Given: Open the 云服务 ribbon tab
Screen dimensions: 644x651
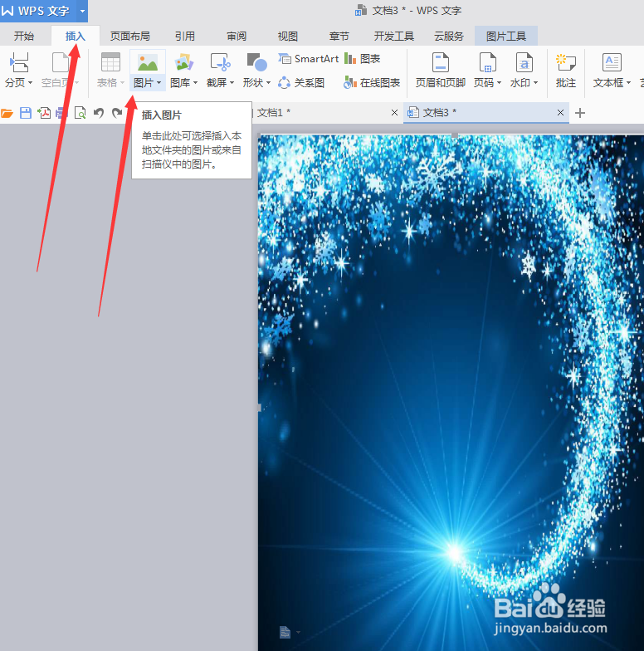Looking at the screenshot, I should coord(448,37).
